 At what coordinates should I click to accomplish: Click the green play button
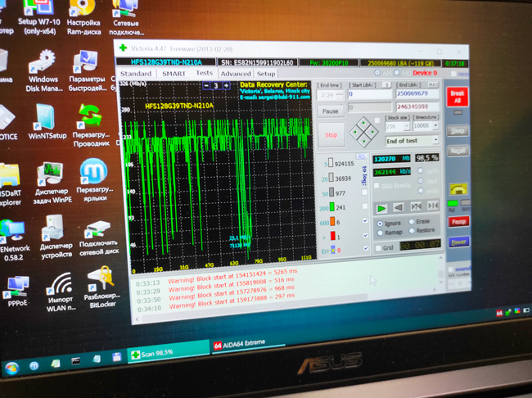[381, 208]
